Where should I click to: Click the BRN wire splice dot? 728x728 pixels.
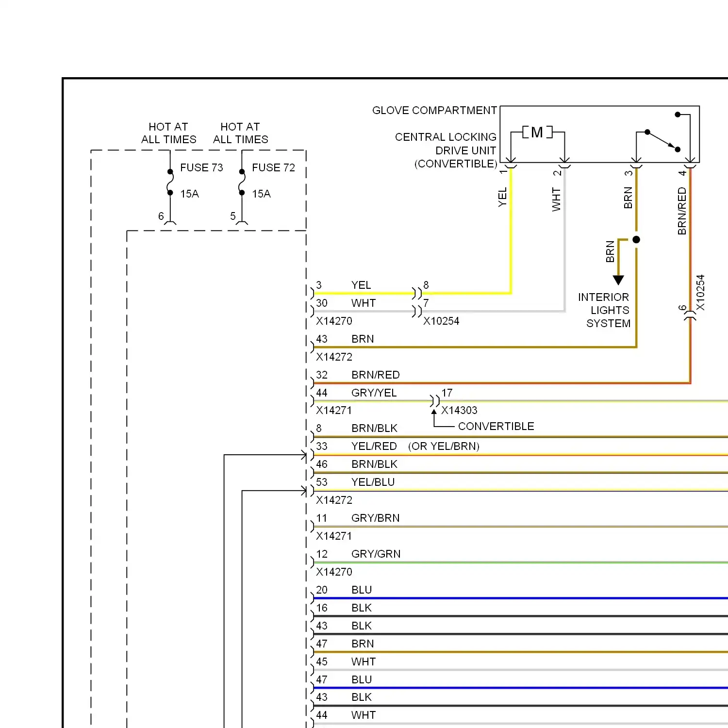(636, 239)
